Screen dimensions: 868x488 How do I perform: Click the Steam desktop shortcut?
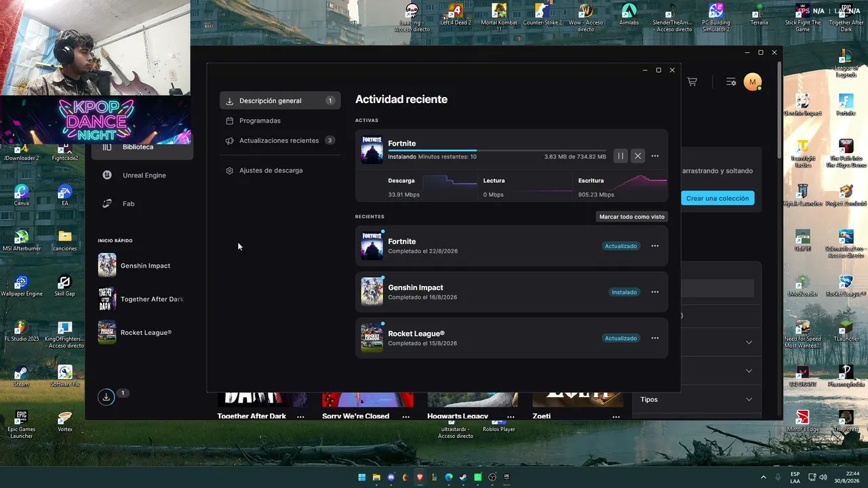pos(22,376)
